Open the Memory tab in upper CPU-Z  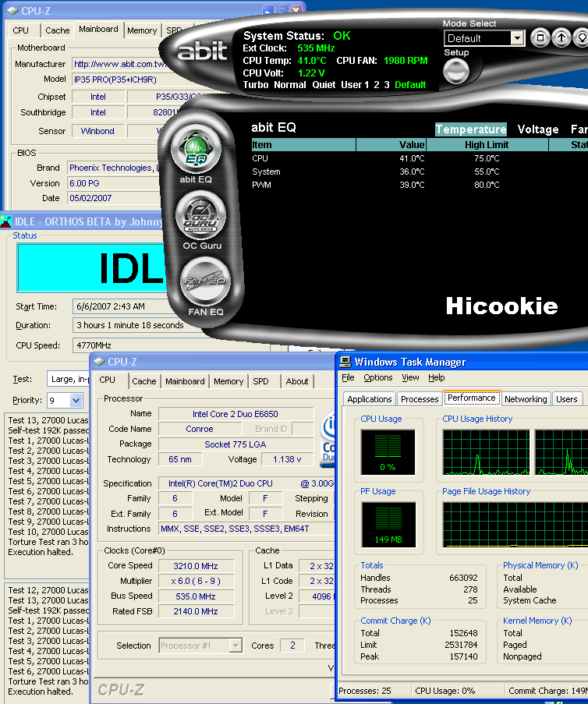point(142,30)
